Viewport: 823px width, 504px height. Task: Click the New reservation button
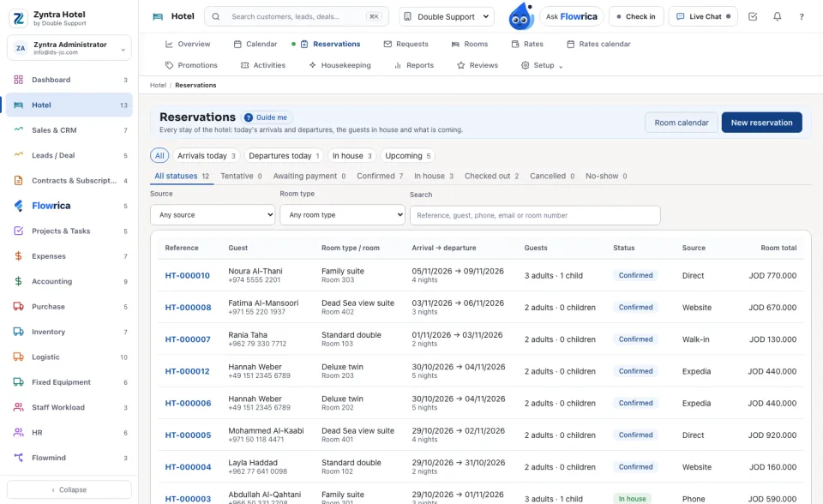(761, 123)
